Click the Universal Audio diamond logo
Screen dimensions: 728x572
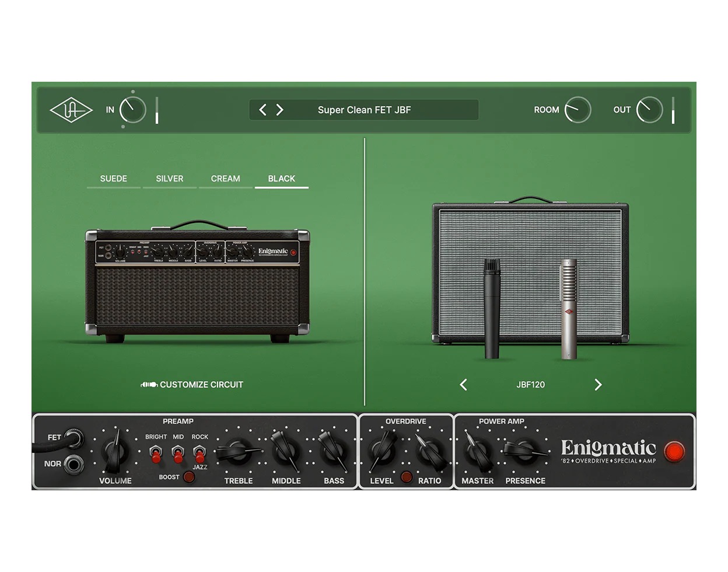coord(71,110)
